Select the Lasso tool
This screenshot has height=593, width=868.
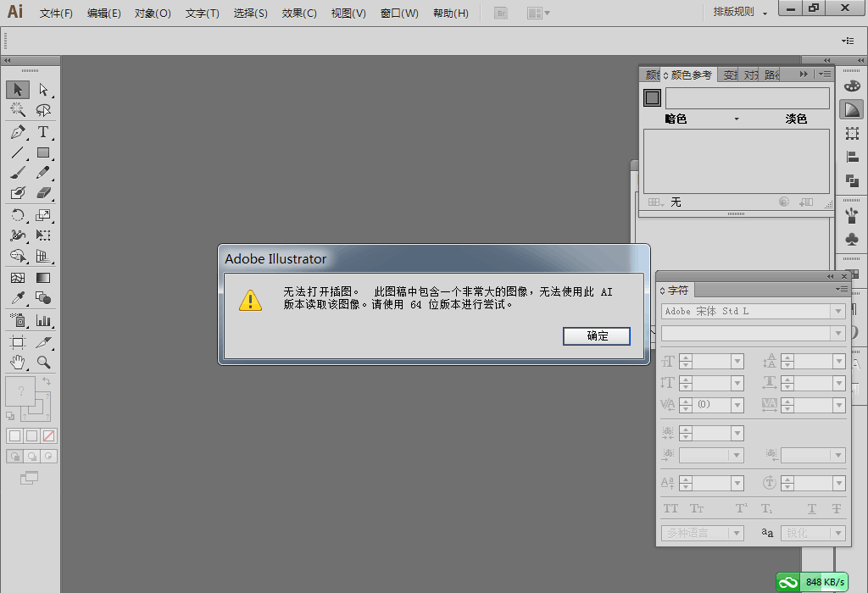coord(43,109)
